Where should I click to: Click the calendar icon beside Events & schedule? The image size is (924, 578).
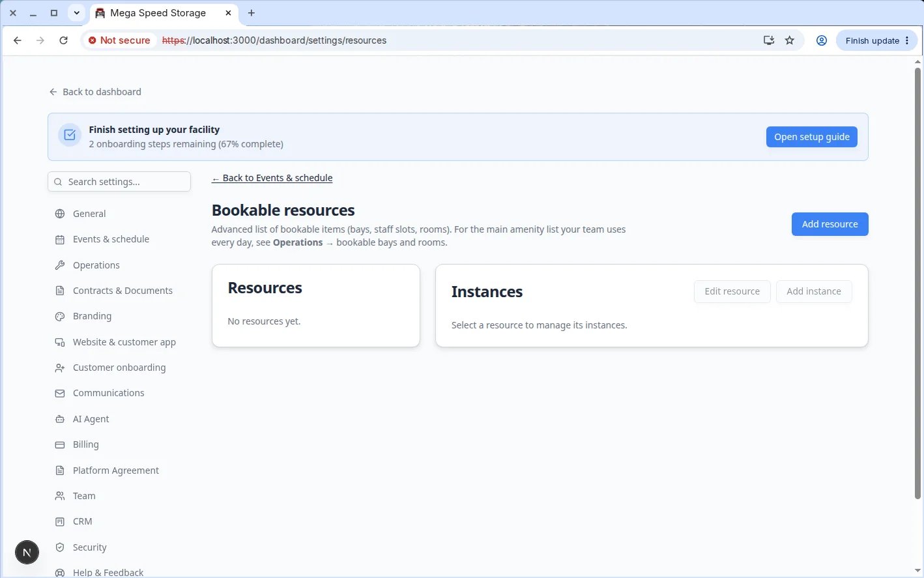click(60, 239)
